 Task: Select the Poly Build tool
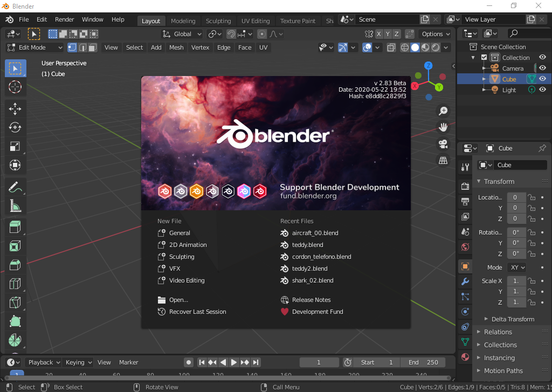15,321
